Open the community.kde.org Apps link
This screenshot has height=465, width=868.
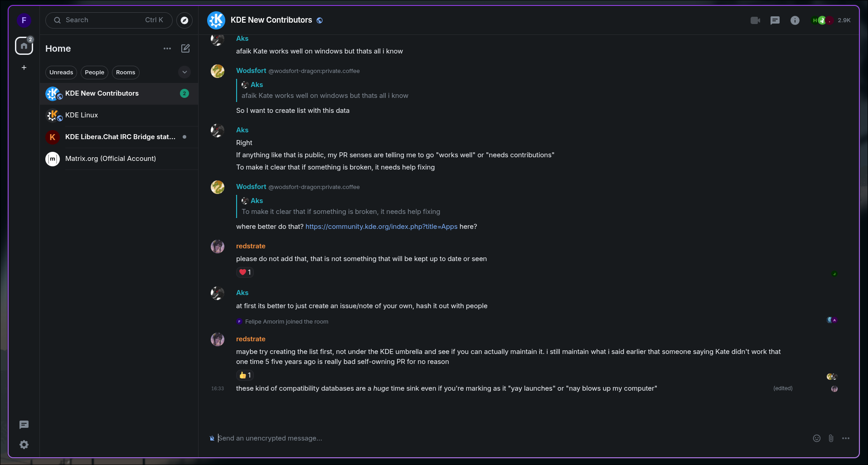coord(381,227)
